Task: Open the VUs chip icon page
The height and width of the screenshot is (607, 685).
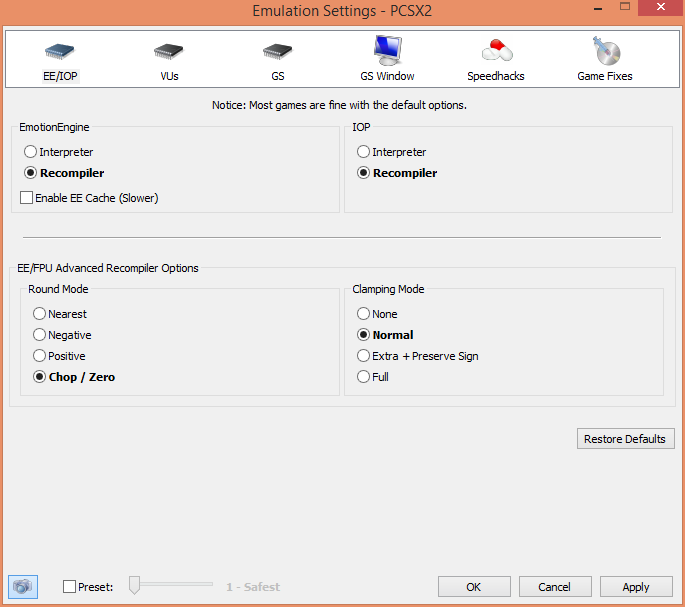Action: 169,51
